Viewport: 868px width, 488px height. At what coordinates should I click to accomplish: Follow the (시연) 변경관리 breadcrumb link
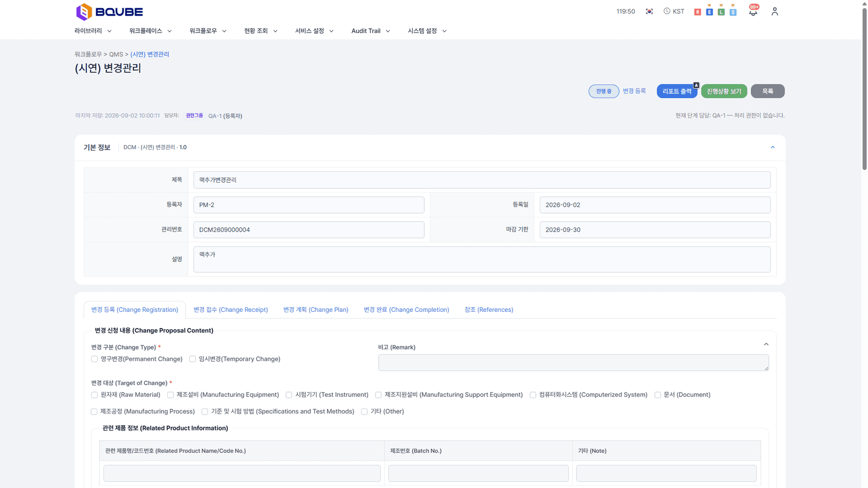150,54
